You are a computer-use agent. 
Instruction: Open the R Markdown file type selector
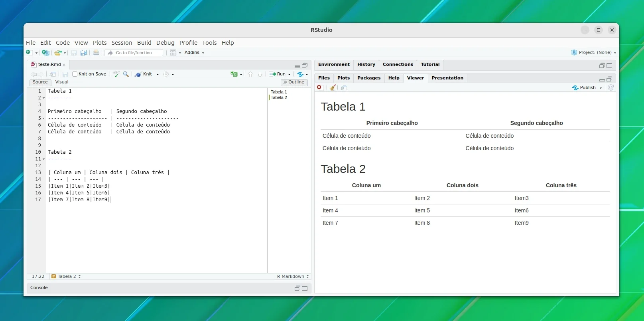[x=293, y=276]
